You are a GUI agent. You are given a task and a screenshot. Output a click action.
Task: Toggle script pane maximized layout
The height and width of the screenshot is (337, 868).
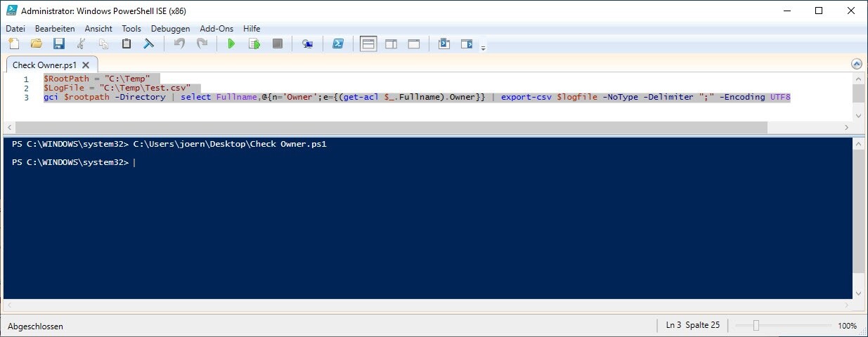tap(414, 44)
